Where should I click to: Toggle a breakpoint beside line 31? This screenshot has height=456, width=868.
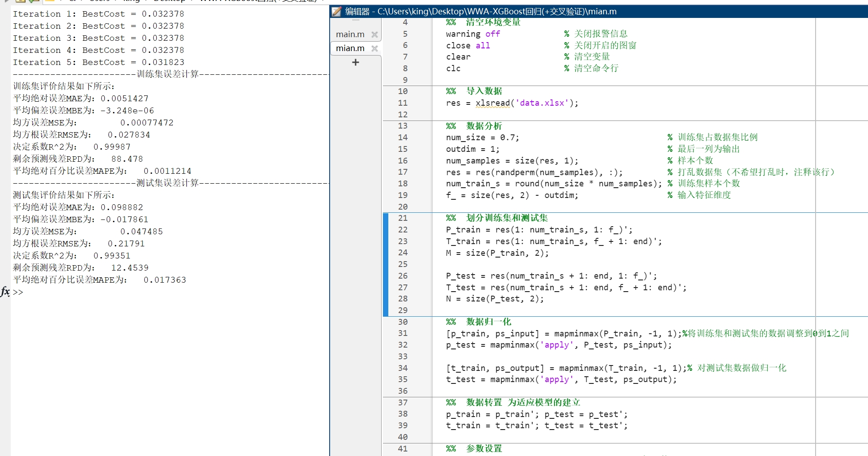pyautogui.click(x=425, y=333)
